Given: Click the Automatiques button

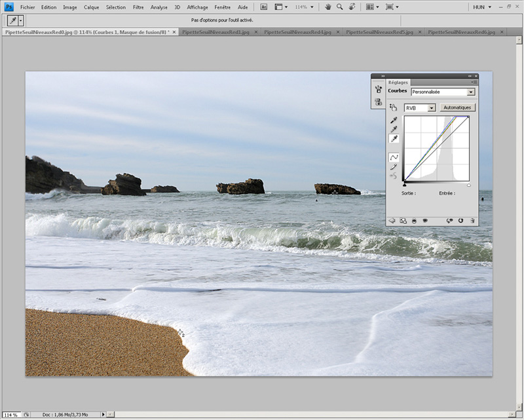Looking at the screenshot, I should click(457, 107).
